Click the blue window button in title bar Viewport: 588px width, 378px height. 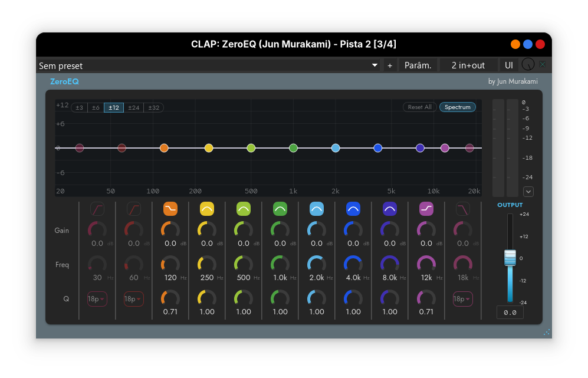[528, 44]
